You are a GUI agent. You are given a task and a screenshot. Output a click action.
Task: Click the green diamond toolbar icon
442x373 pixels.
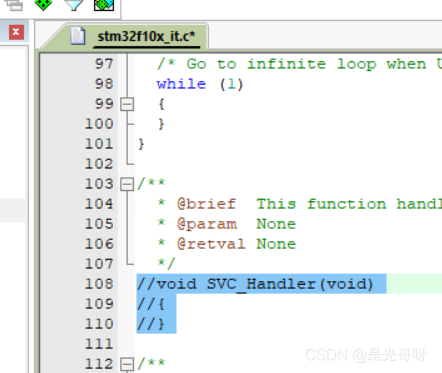pos(43,4)
